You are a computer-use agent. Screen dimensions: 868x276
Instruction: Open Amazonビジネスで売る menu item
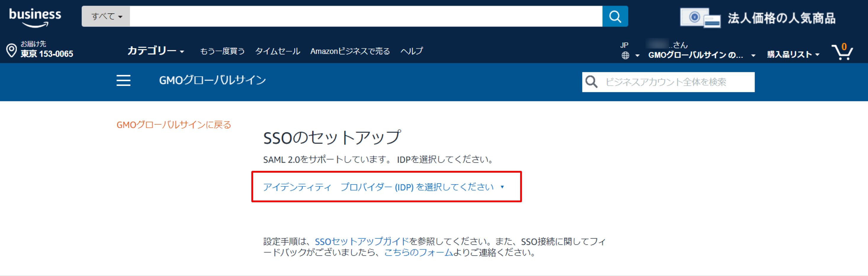coord(350,51)
